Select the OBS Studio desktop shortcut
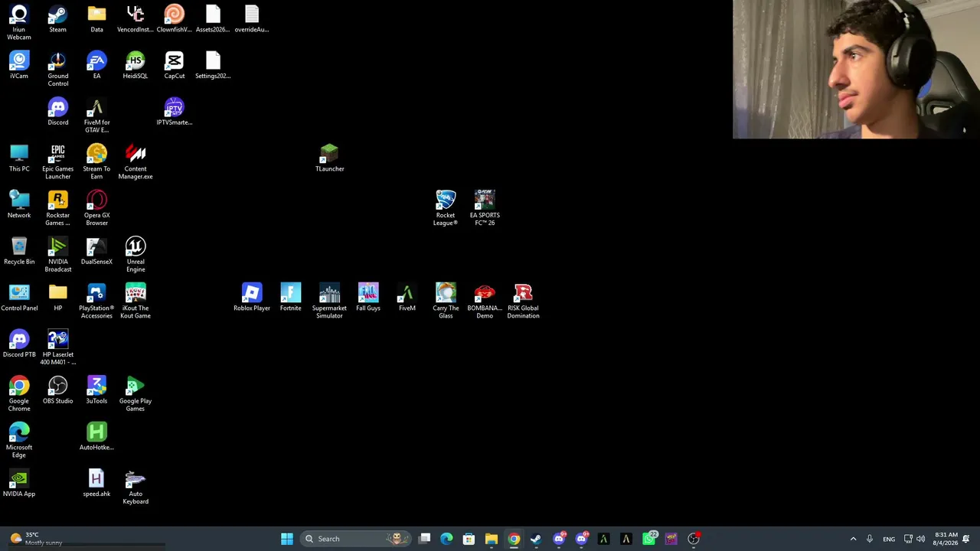 [57, 390]
